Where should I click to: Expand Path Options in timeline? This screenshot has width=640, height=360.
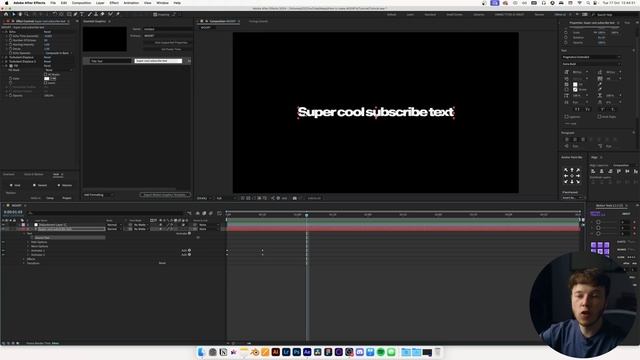(28, 242)
